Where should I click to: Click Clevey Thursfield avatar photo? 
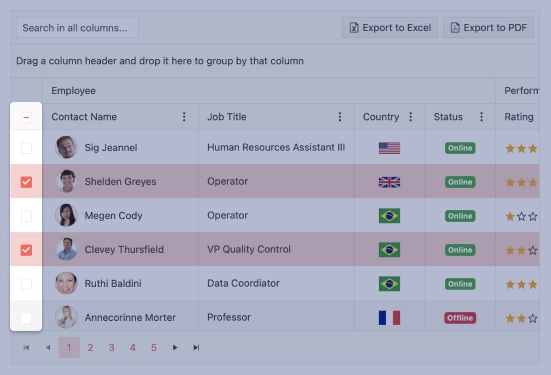point(66,249)
